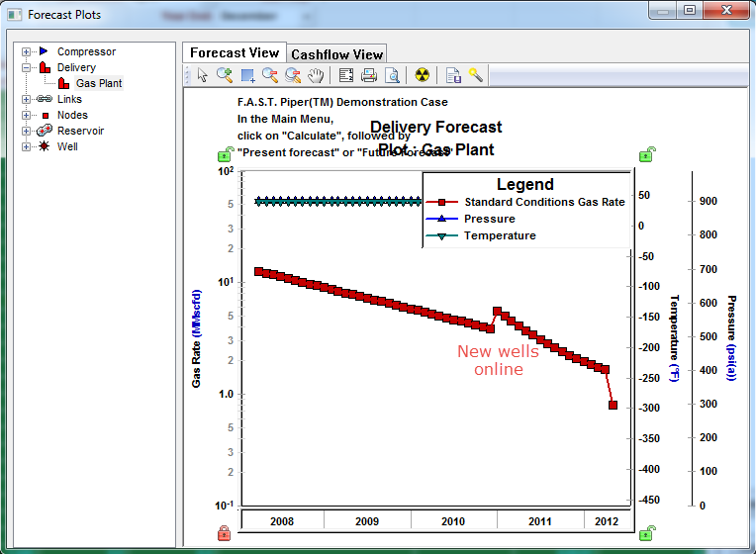756x554 pixels.
Task: Expand the Reservoir tree node
Action: coord(26,131)
